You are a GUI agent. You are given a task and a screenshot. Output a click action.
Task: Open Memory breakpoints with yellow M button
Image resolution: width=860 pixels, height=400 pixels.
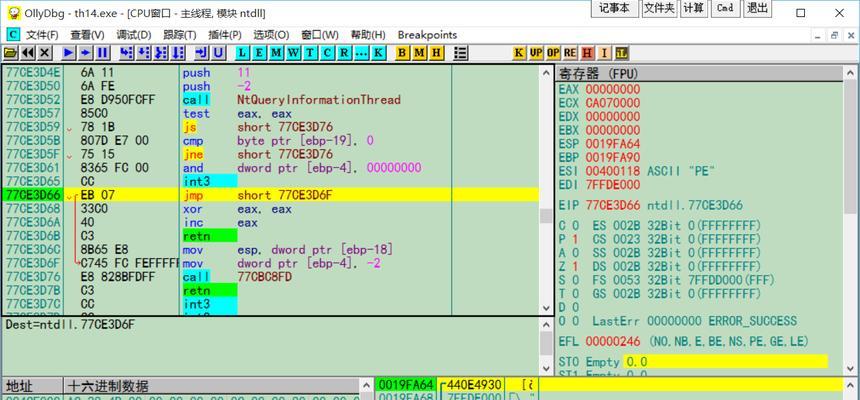[420, 53]
